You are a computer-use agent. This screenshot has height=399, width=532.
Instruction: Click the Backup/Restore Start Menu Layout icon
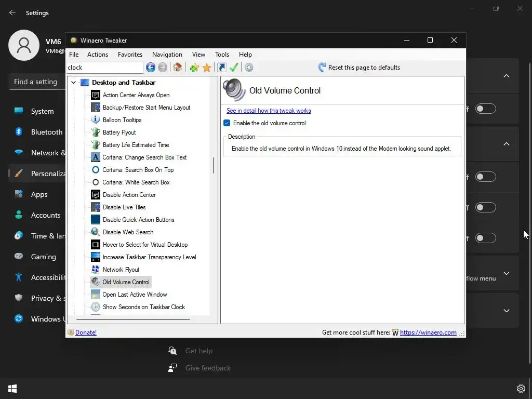(96, 108)
